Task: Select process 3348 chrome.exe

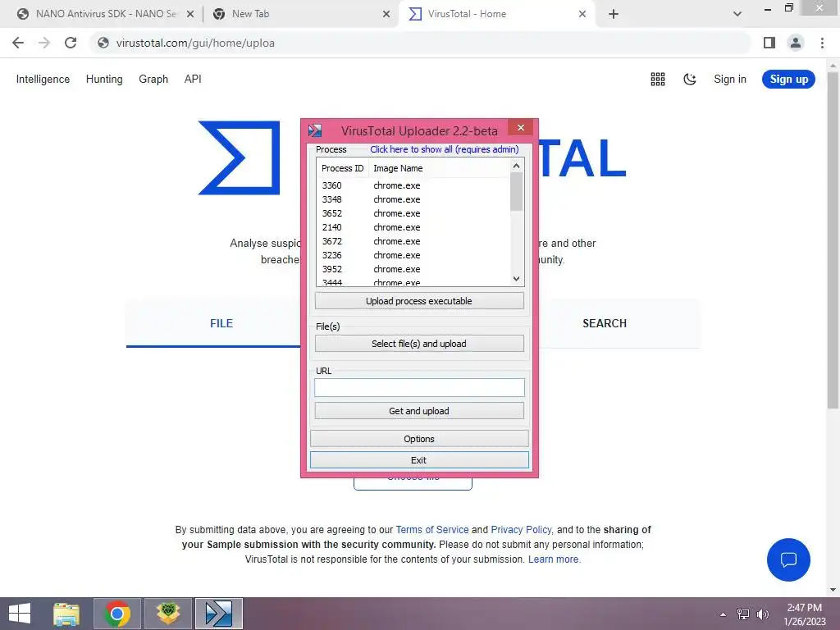Action: pos(413,199)
